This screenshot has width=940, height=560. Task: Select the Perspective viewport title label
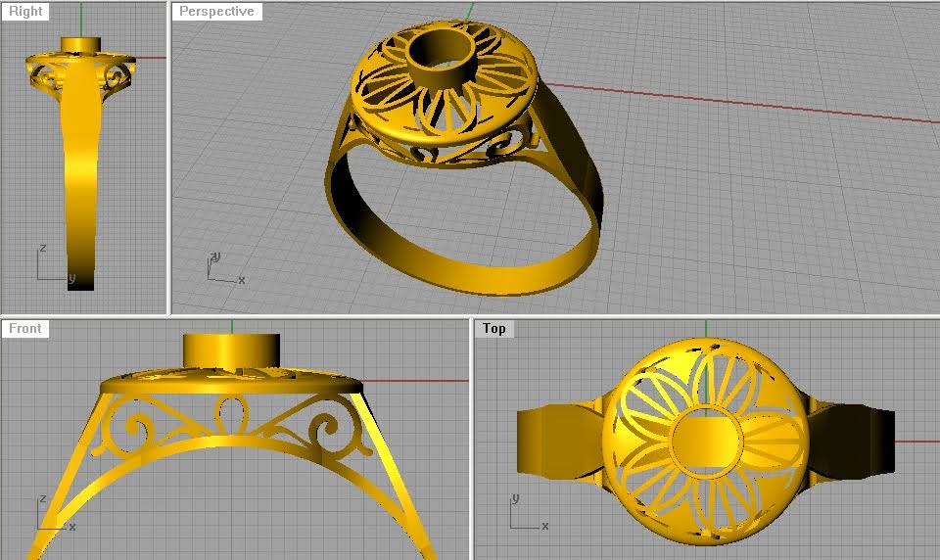click(x=216, y=12)
